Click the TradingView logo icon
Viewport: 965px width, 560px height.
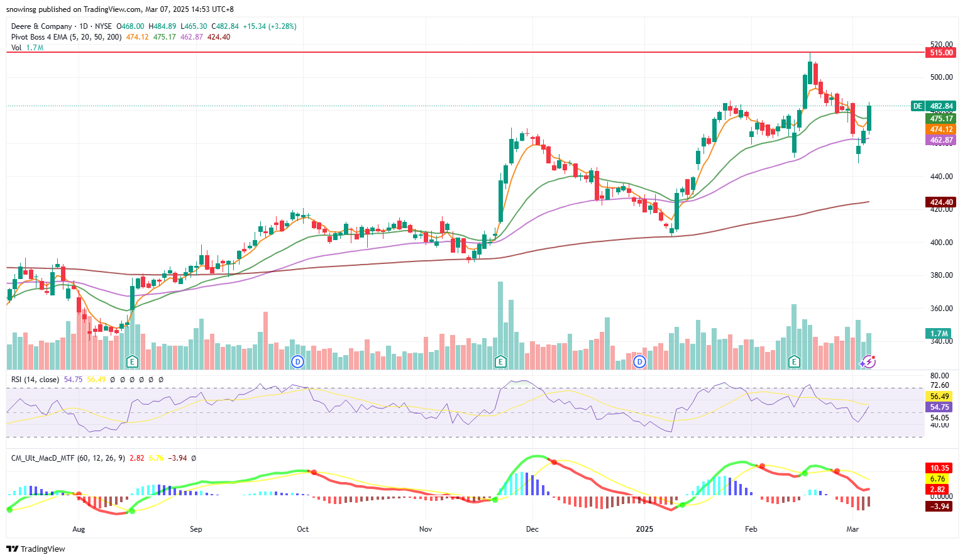pyautogui.click(x=13, y=549)
